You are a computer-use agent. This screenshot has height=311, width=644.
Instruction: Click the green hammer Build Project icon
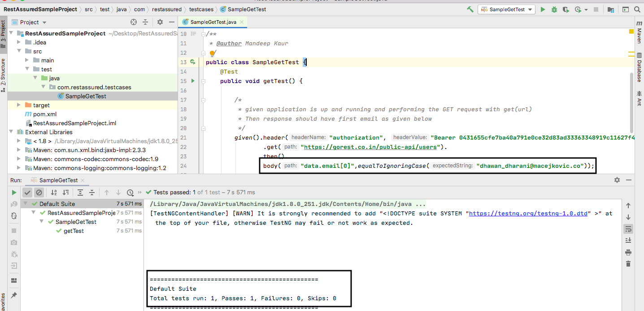click(x=470, y=9)
